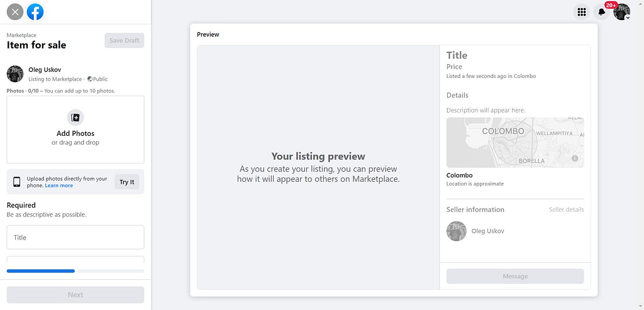Click the 'Preview' panel label
The image size is (644, 310).
click(x=208, y=35)
